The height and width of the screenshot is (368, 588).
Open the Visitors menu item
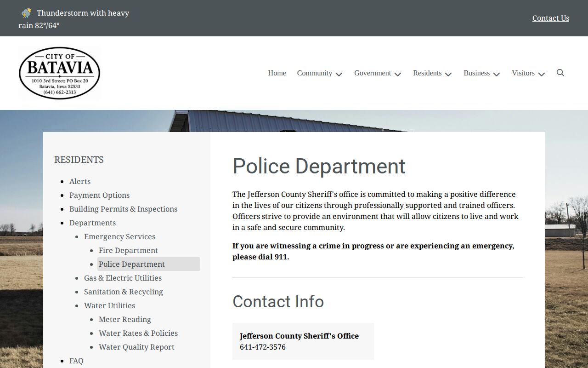[523, 73]
